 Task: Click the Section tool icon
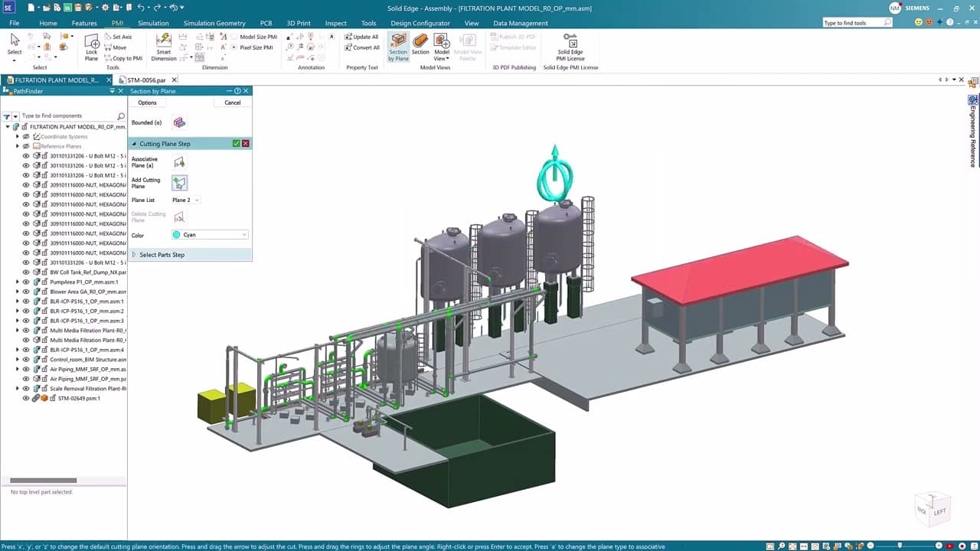pyautogui.click(x=420, y=44)
